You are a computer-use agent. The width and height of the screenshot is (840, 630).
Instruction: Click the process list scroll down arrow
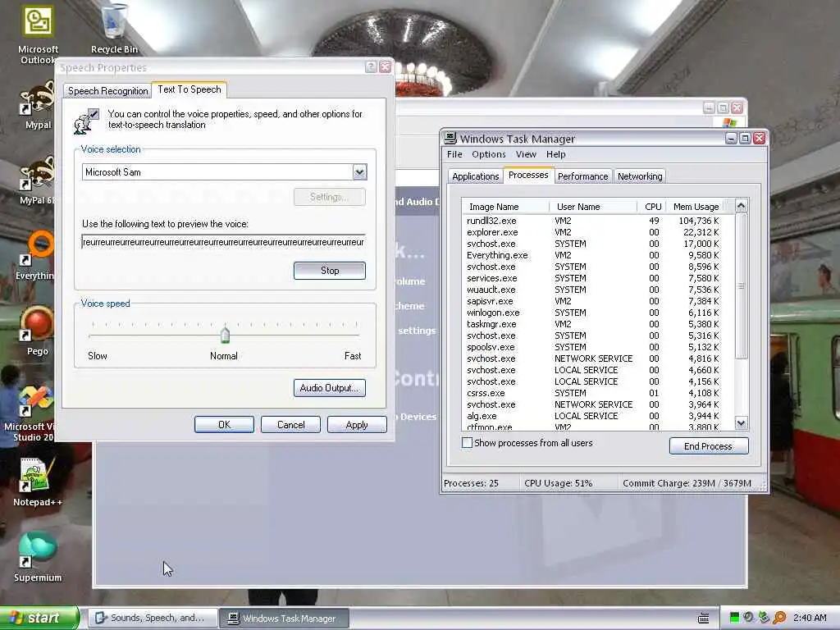click(x=741, y=423)
